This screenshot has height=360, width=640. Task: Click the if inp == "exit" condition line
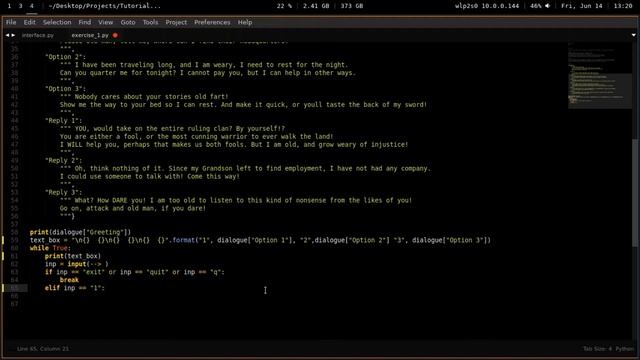[x=135, y=272]
